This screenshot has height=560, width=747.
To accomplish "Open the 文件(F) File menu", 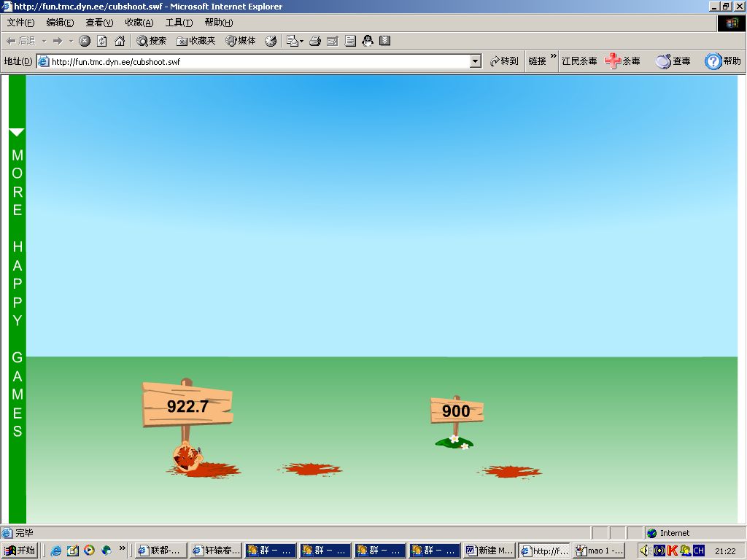I will tap(20, 23).
